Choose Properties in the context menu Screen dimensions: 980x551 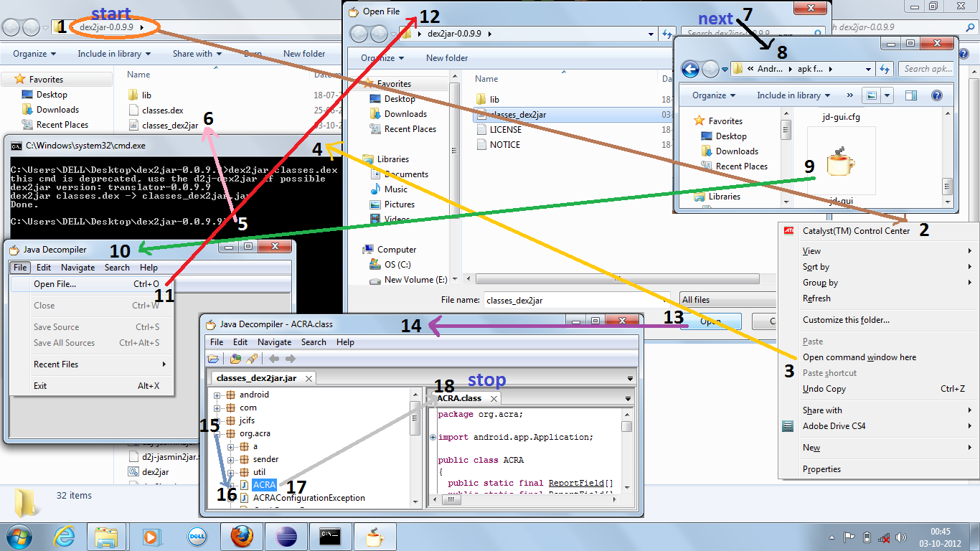click(821, 469)
